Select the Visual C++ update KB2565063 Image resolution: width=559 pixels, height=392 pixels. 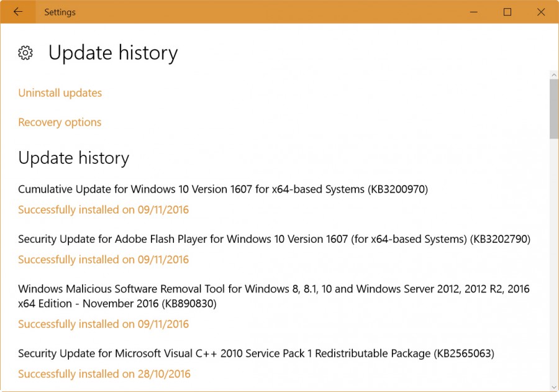256,353
